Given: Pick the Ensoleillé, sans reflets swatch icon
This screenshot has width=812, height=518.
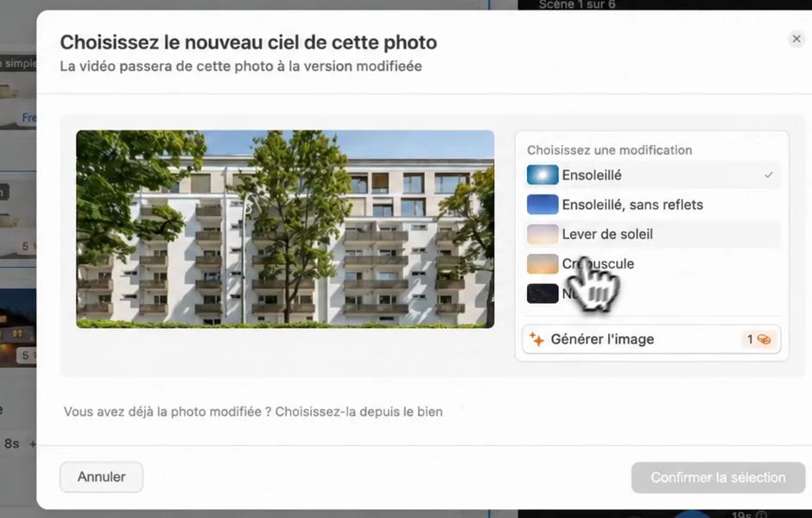Looking at the screenshot, I should [x=542, y=205].
